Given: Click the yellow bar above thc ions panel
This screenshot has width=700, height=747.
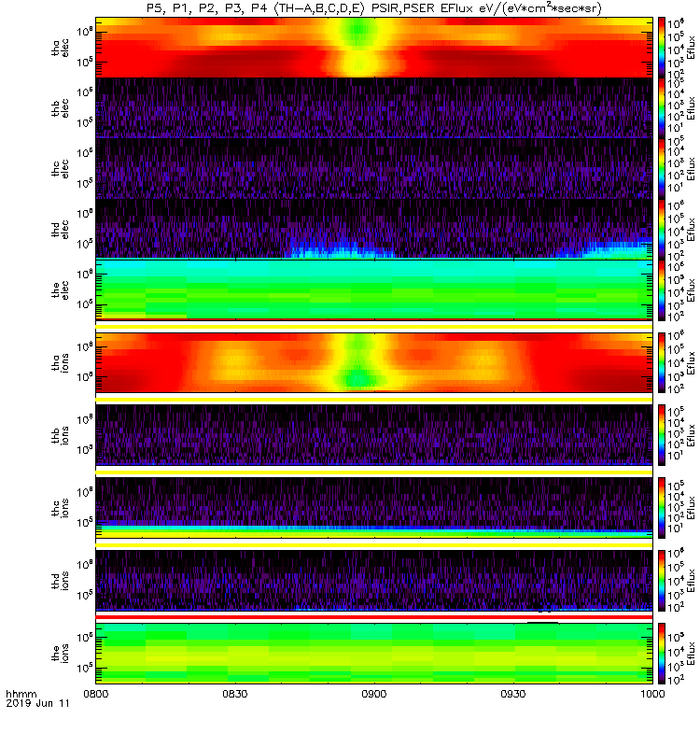Looking at the screenshot, I should (374, 472).
